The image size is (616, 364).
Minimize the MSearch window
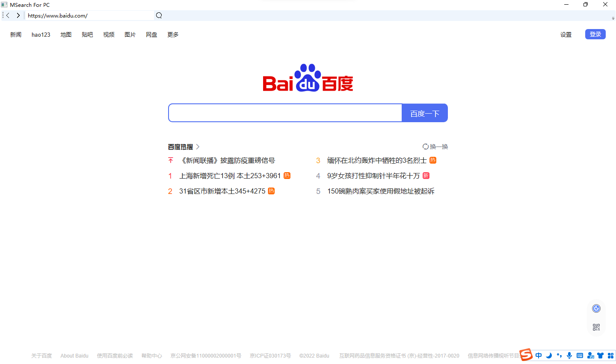(x=566, y=5)
